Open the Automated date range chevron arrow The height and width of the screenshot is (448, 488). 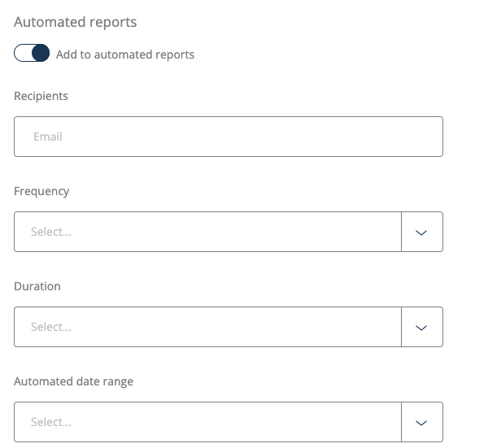(x=421, y=422)
